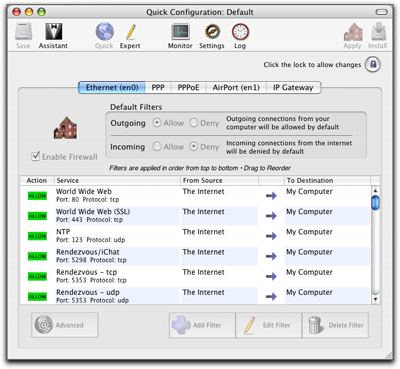This screenshot has width=400, height=369.
Task: Select the World Wide Web service row
Action: (x=117, y=196)
